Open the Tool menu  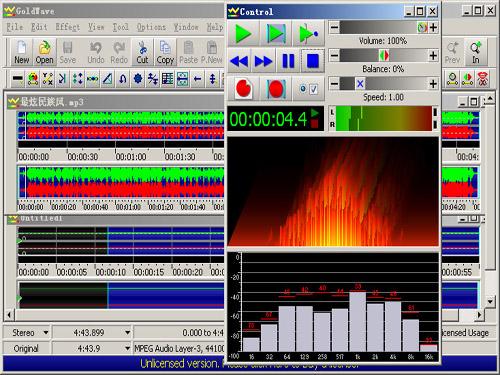(120, 27)
